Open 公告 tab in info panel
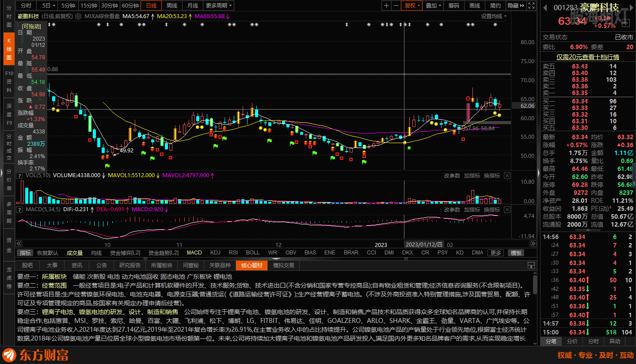 click(x=102, y=265)
